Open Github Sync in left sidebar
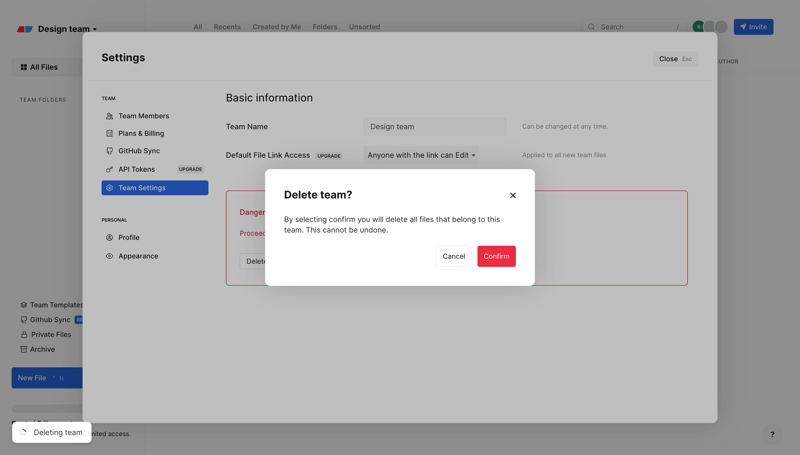This screenshot has height=455, width=800. tap(50, 319)
